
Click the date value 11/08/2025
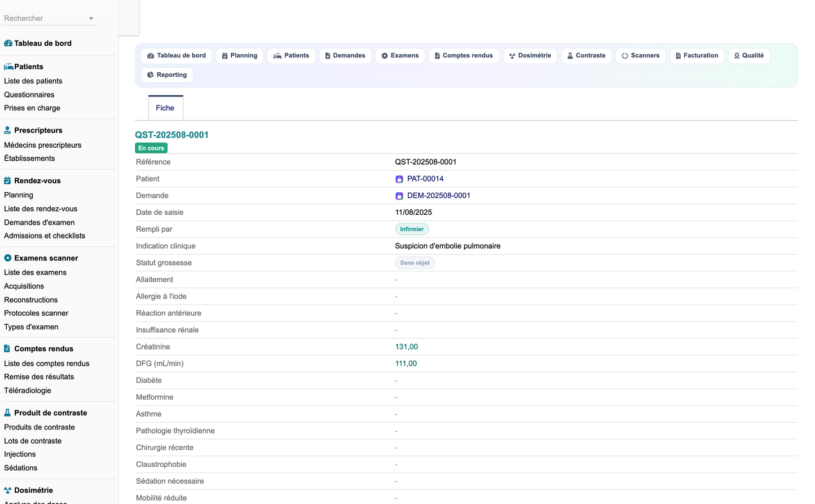(x=413, y=213)
